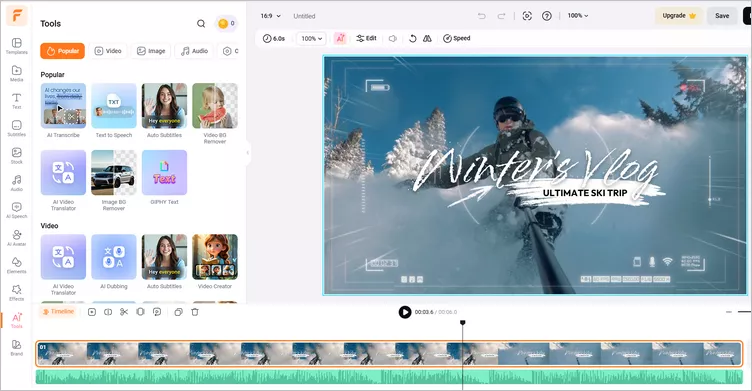This screenshot has width=752, height=391.
Task: Click the scissors trim icon in timeline toolbar
Action: tap(124, 312)
